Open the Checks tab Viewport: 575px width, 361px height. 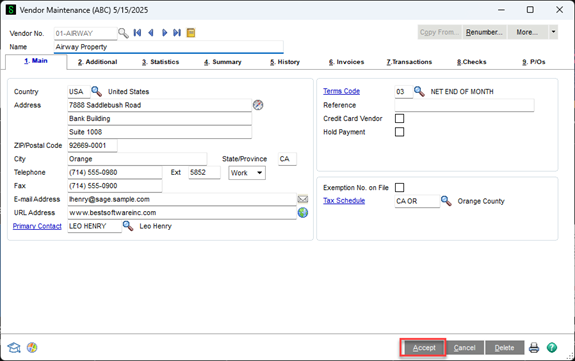coord(472,62)
